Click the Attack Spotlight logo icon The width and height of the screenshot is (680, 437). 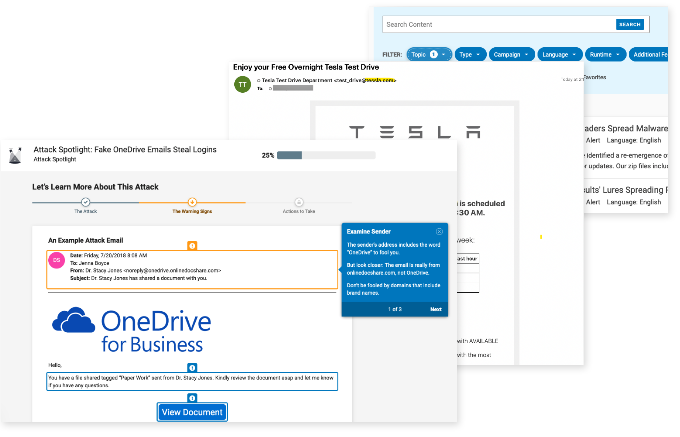point(15,155)
